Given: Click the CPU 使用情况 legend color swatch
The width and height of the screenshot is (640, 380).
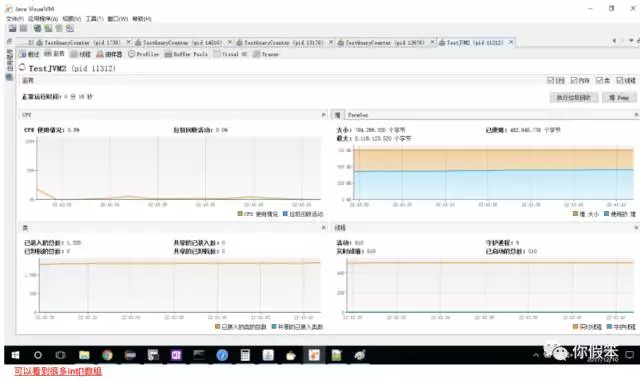Looking at the screenshot, I should click(240, 213).
